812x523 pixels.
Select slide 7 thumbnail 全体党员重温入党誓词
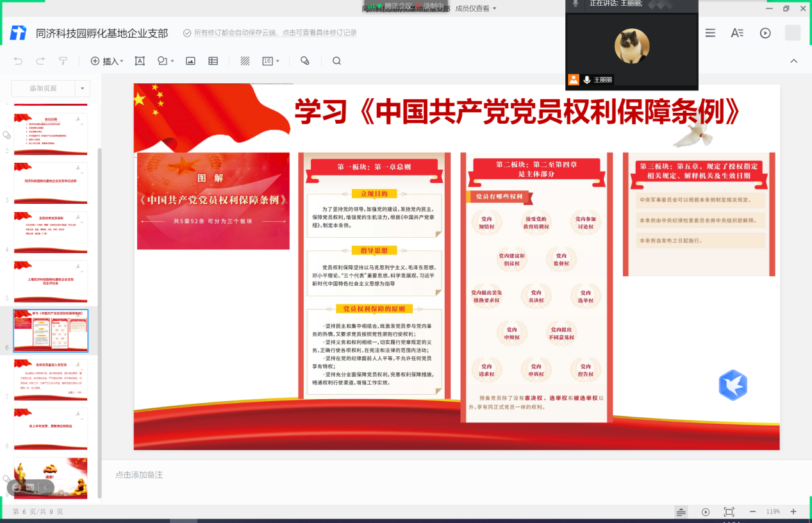(x=51, y=380)
